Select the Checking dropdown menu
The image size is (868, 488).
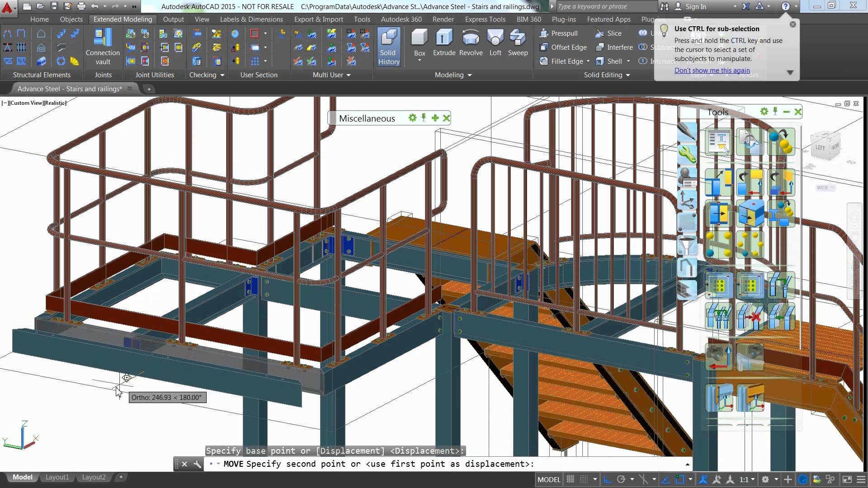pyautogui.click(x=207, y=75)
